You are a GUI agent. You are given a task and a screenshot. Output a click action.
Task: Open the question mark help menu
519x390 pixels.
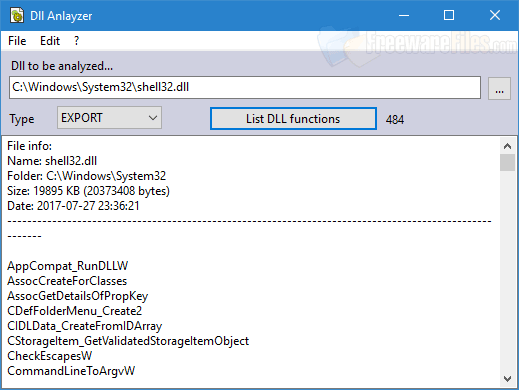(76, 41)
